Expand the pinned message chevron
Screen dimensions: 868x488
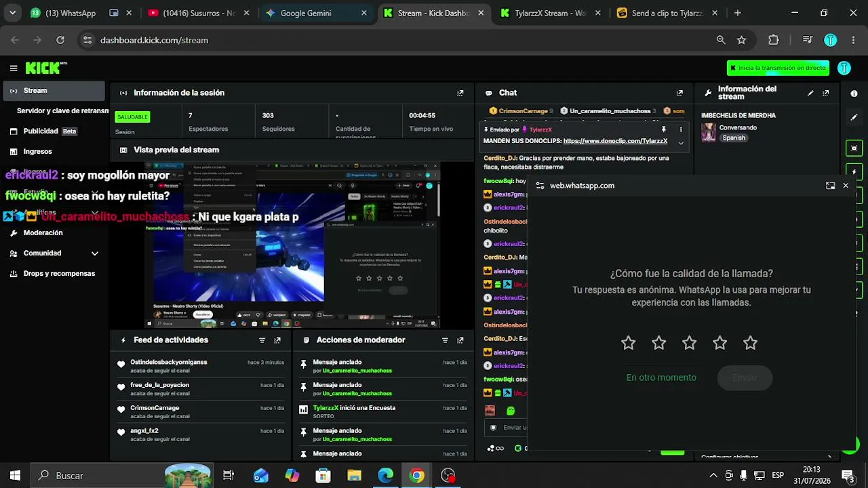[x=681, y=142]
